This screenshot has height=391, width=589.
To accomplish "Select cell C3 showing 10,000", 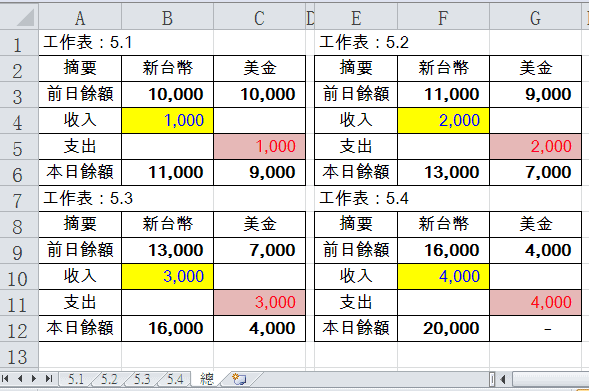I will tap(260, 95).
